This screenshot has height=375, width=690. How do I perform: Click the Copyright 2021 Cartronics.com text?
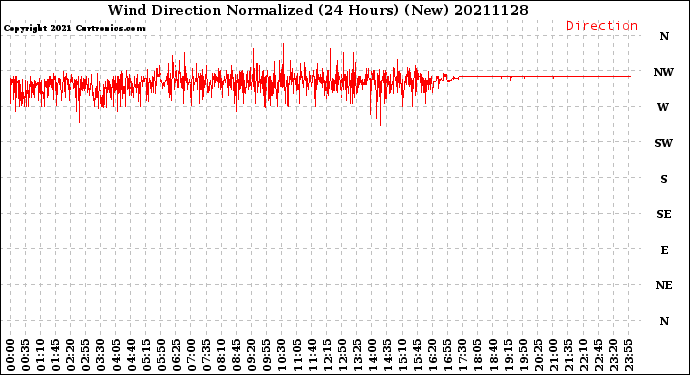pos(74,29)
